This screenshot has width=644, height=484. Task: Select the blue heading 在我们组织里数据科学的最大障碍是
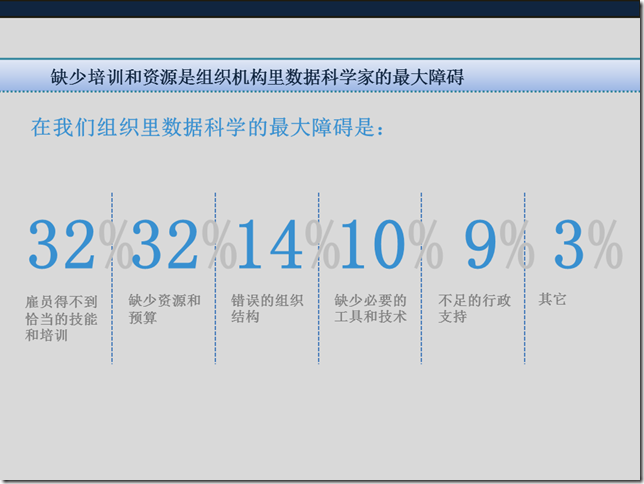[x=208, y=127]
